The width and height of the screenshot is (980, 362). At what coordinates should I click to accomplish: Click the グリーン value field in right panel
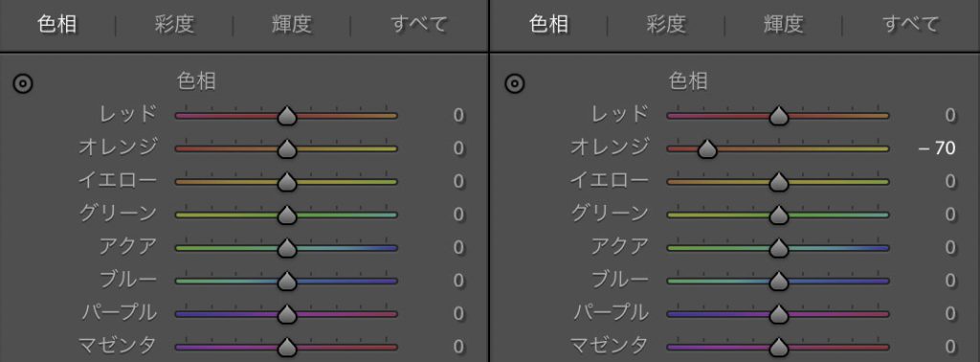[x=950, y=215]
